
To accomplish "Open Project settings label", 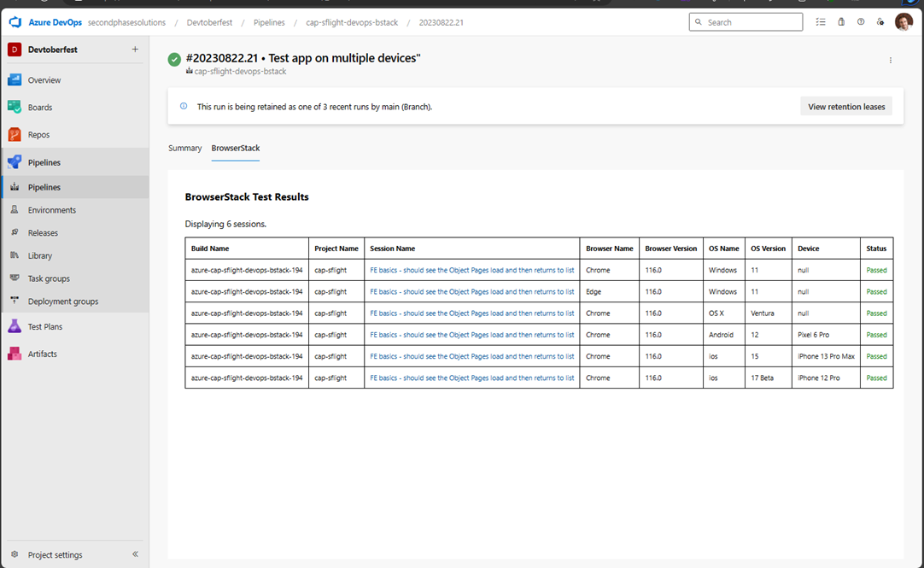I will (x=55, y=554).
